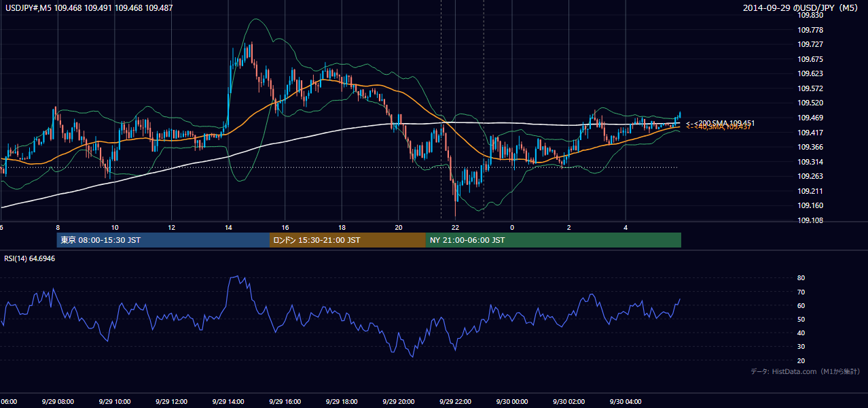The width and height of the screenshot is (868, 408).
Task: Click price axis label 109.675
Action: pos(811,59)
